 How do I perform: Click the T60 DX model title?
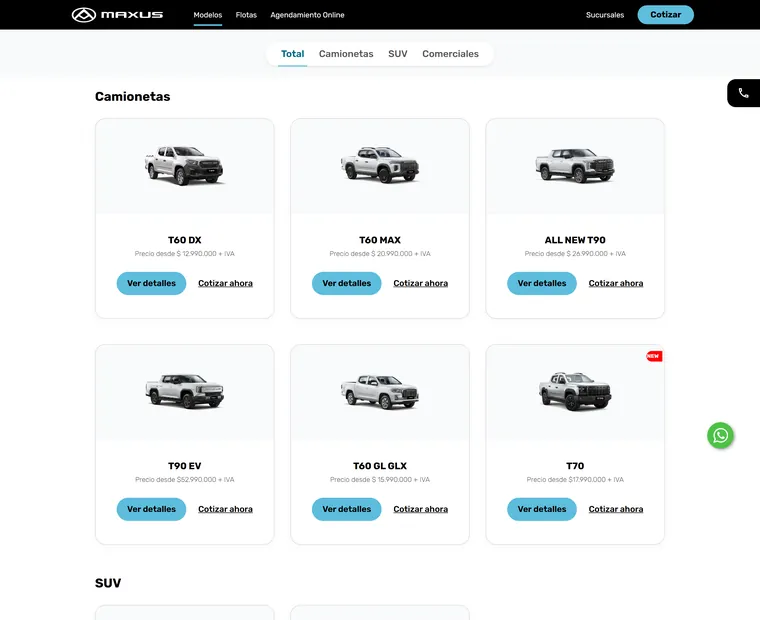185,240
